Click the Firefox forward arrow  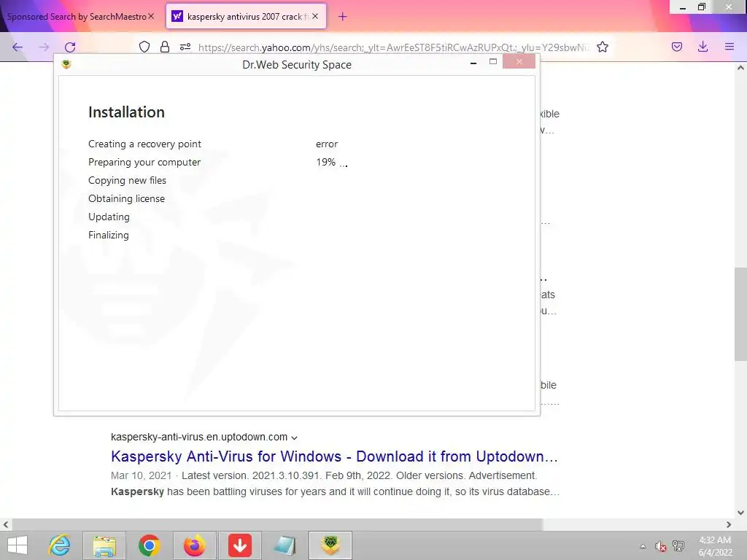coord(44,47)
